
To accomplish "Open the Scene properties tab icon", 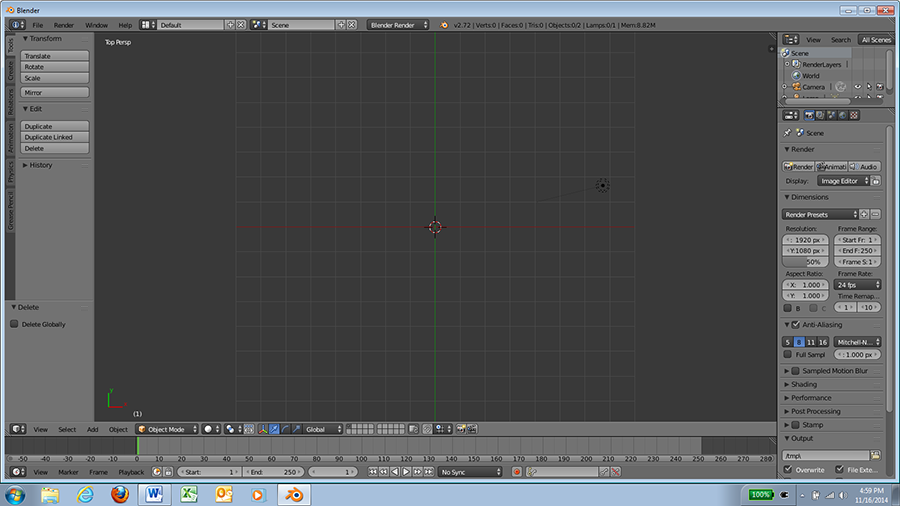I will 832,115.
